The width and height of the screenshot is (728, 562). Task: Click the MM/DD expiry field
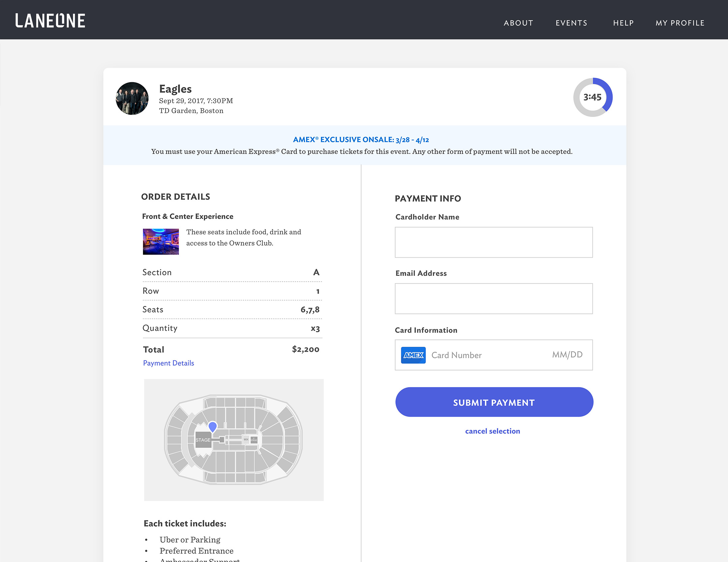pos(567,355)
